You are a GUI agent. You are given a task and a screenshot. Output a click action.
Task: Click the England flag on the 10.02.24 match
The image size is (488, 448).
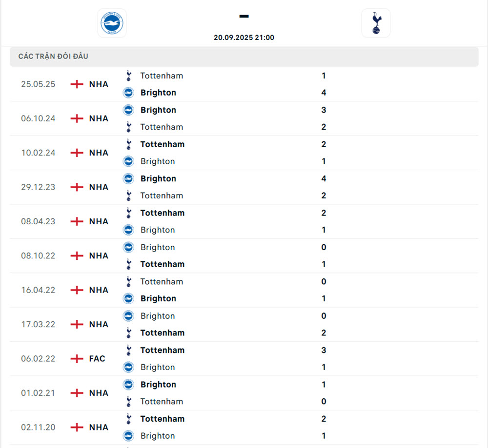click(77, 153)
